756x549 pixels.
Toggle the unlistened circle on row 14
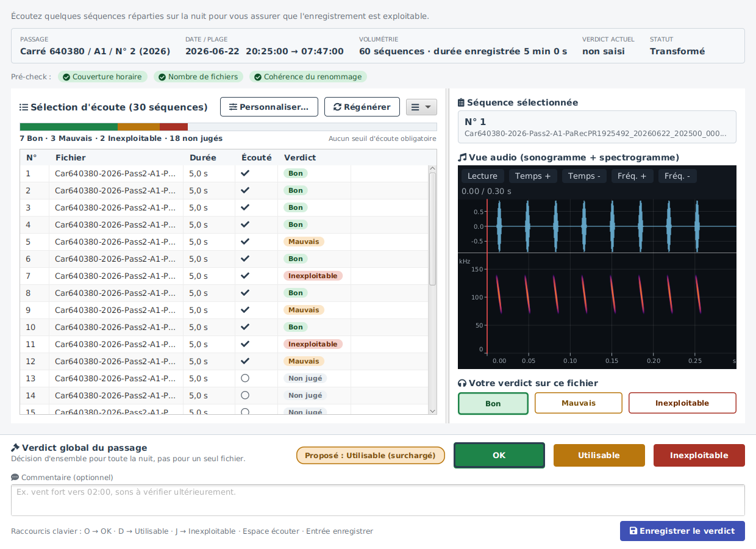[245, 395]
